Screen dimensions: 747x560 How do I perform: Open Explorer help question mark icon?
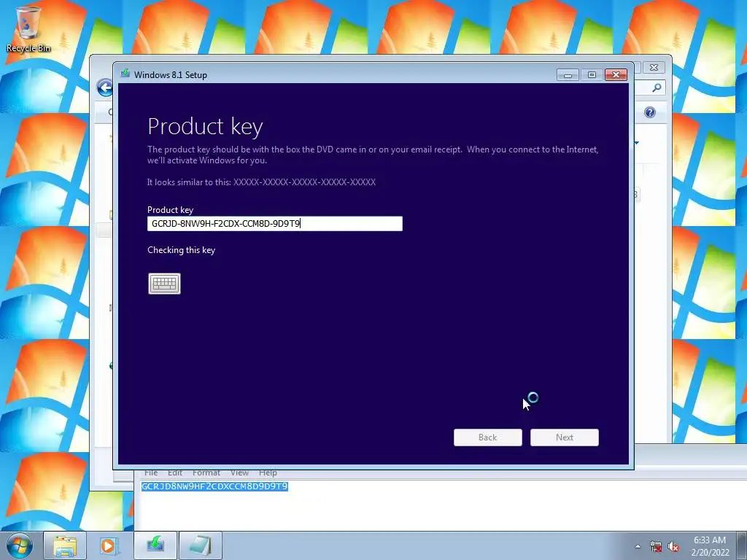click(650, 112)
